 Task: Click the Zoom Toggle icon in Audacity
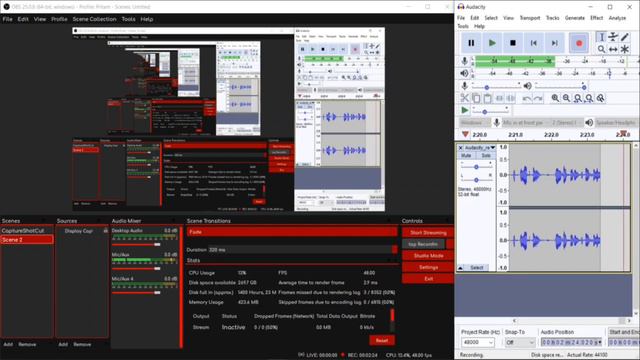coord(601,98)
